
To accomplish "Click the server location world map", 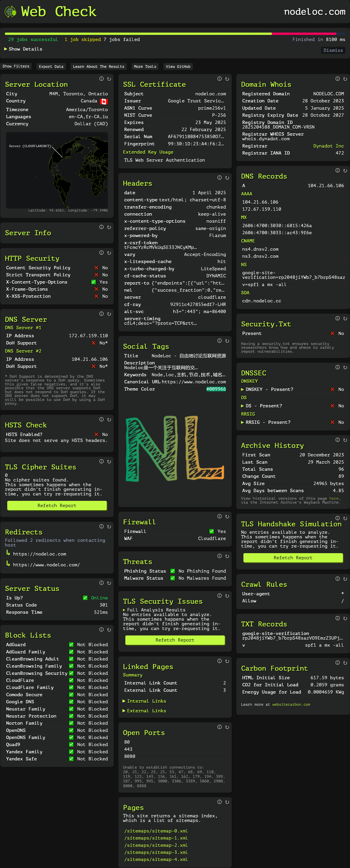I will (x=57, y=170).
